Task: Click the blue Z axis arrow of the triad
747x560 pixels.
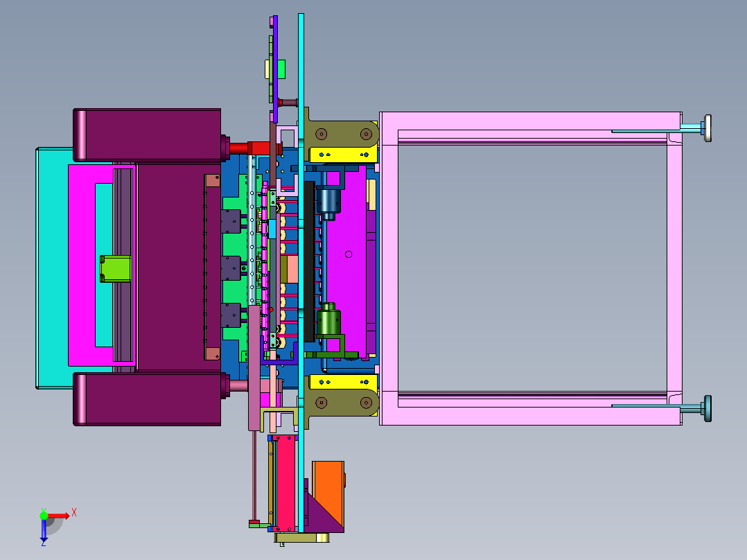Action: 44,529
